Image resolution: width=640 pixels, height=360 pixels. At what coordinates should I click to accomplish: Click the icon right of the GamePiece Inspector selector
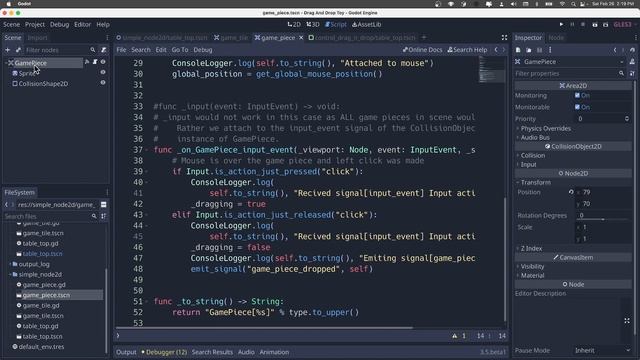(632, 62)
